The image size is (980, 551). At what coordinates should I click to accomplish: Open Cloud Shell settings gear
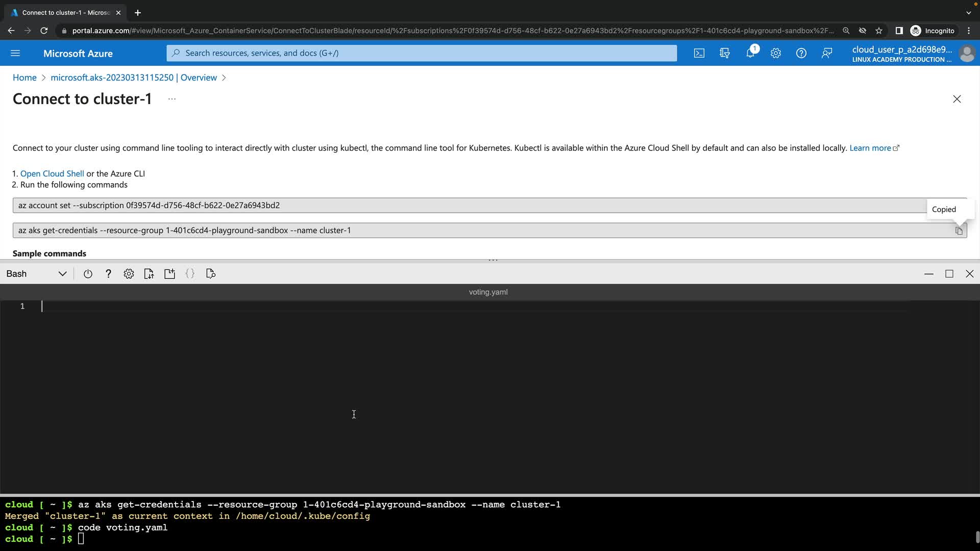129,274
